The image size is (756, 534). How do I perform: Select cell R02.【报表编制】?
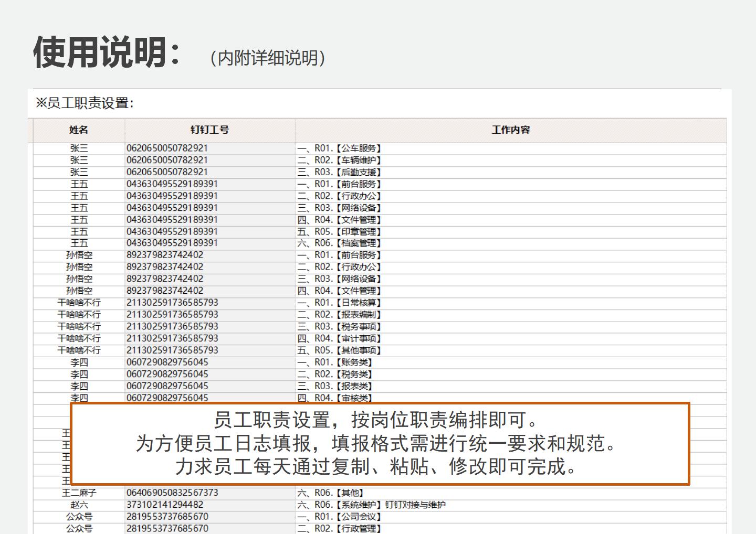tap(511, 315)
